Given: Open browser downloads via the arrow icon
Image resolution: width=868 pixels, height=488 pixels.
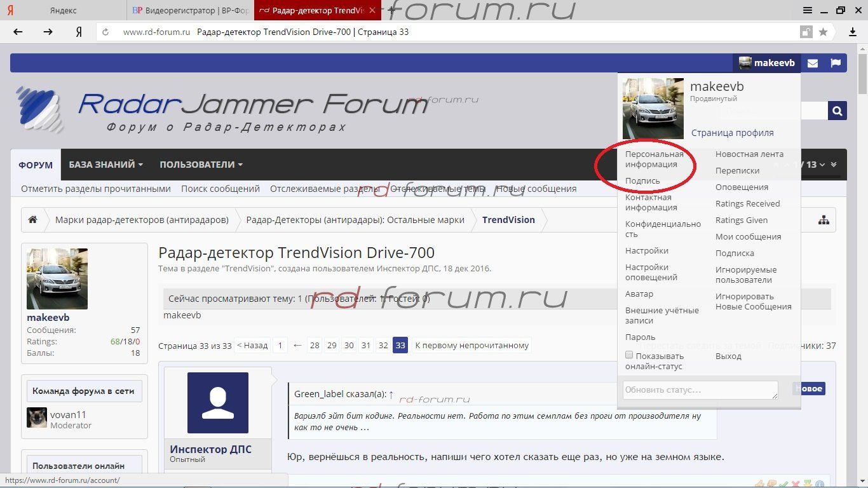Looking at the screenshot, I should pyautogui.click(x=853, y=32).
